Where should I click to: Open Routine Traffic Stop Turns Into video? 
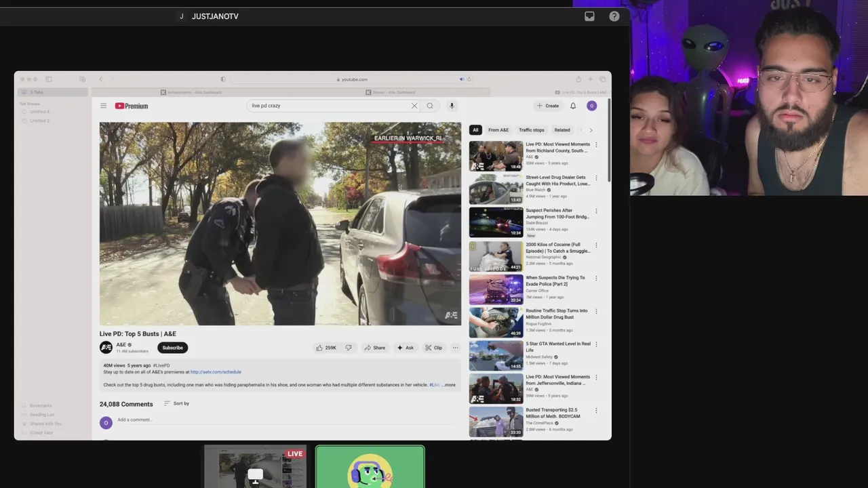pyautogui.click(x=496, y=323)
